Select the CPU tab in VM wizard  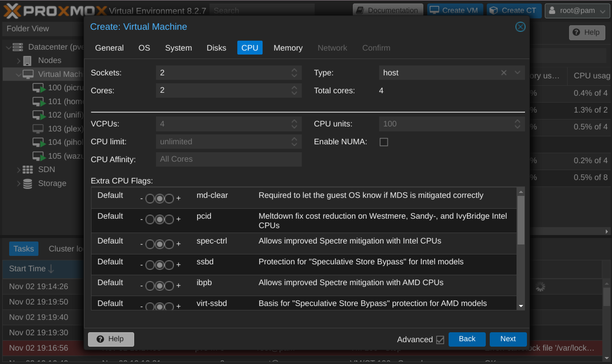click(x=249, y=48)
